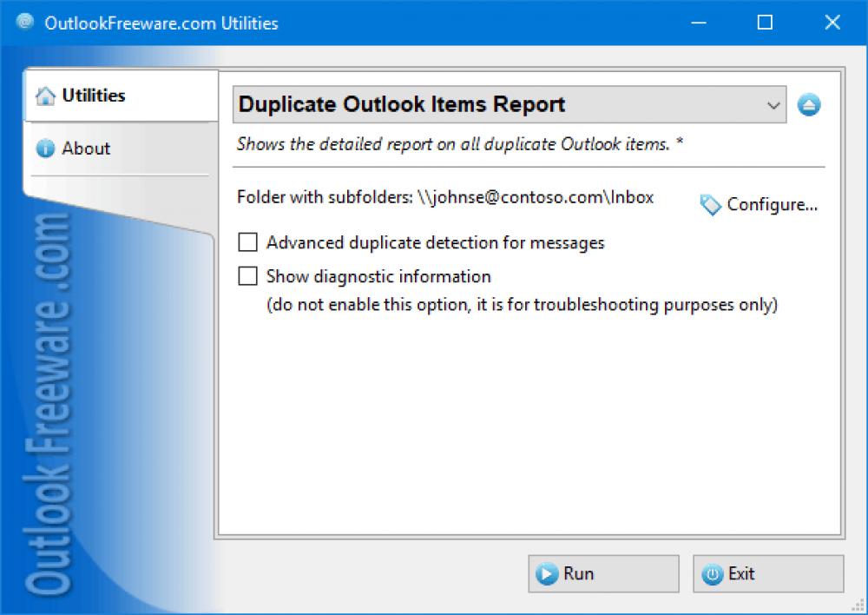Uncheck the Advanced duplicate detection checkbox

247,242
